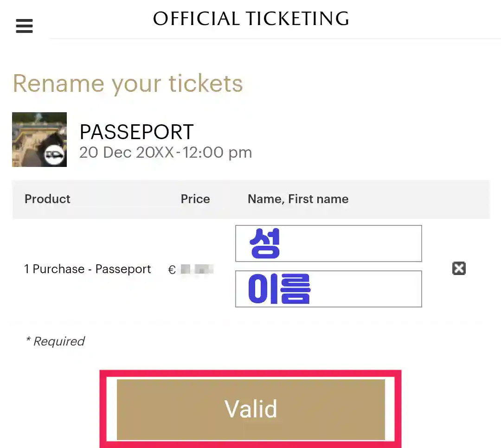Focus the first name field showing 이름
The image size is (501, 448).
click(328, 288)
